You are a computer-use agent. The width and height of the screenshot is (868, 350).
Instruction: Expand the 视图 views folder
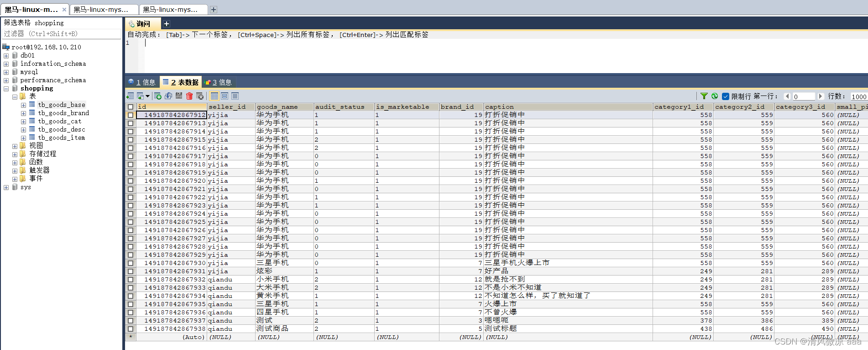(15, 146)
